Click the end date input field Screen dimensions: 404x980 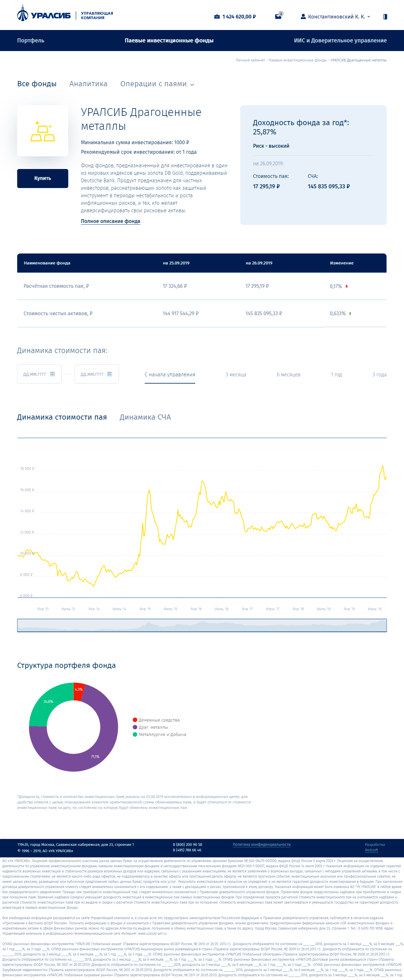97,374
